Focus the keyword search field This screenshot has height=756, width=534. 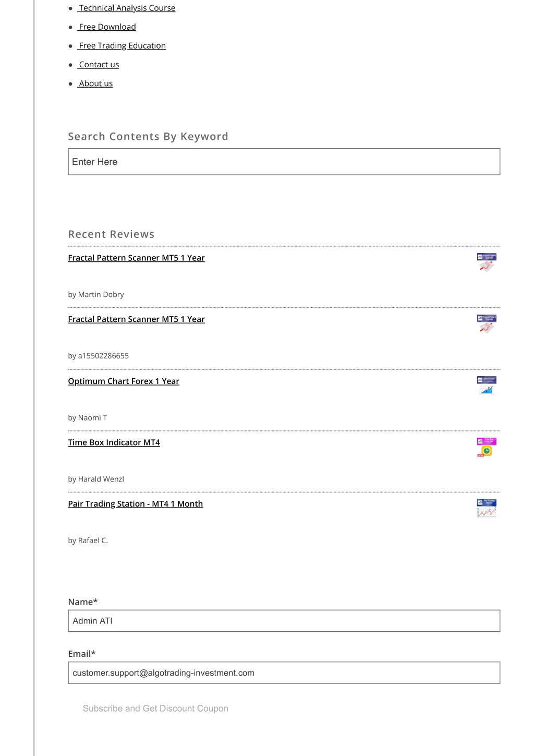(284, 162)
